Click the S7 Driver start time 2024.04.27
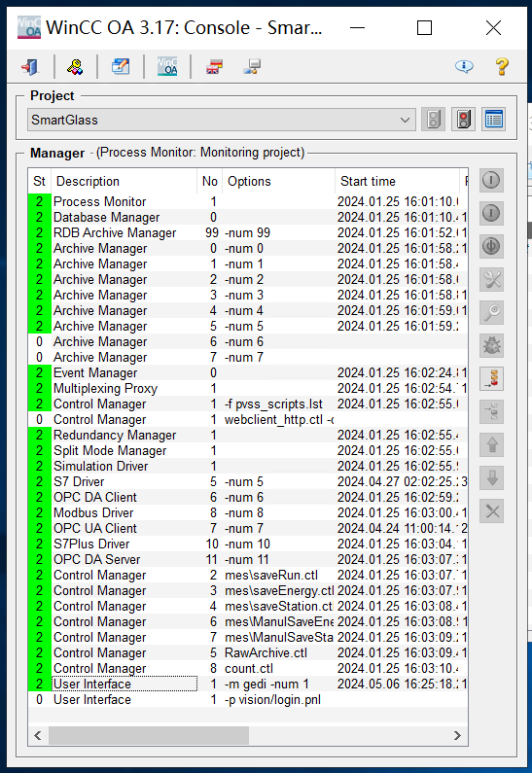The width and height of the screenshot is (532, 773). (398, 481)
